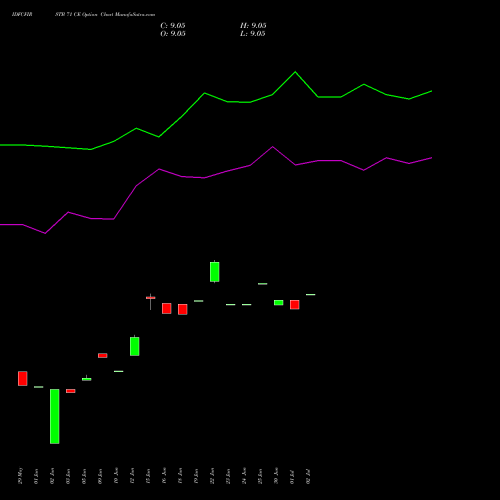Screen dimensions: 500x500
Task: Click the red candle on 18 Jun
Action: tap(183, 309)
